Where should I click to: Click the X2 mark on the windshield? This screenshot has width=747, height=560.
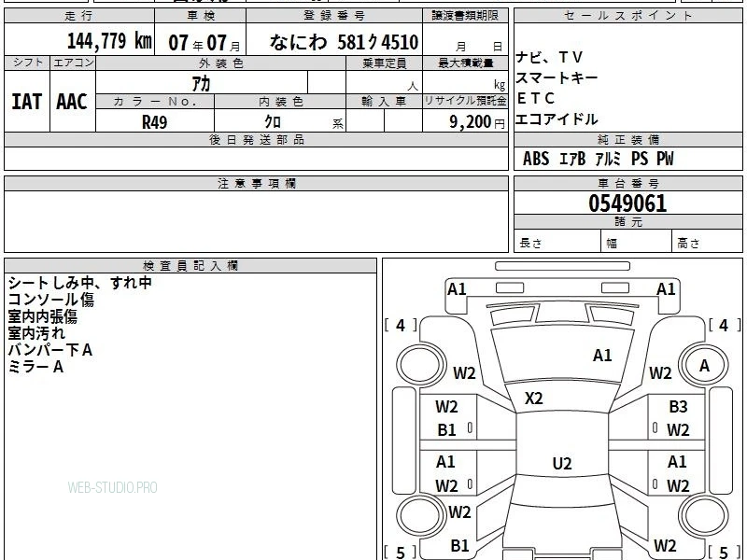[533, 399]
